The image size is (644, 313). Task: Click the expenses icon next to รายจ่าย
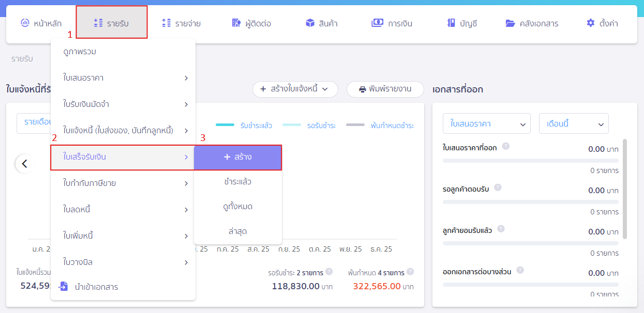point(167,23)
